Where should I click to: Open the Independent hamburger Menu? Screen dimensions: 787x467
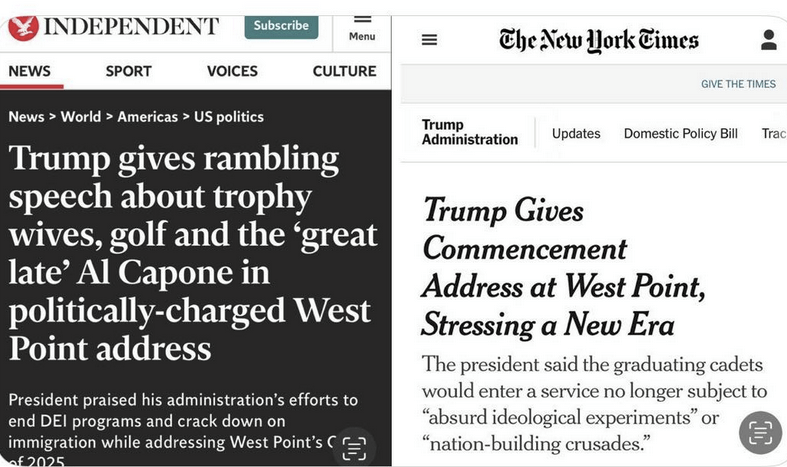(362, 26)
